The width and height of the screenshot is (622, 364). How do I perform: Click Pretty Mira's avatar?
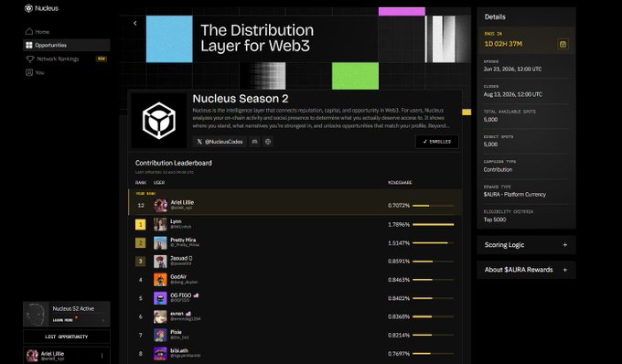[160, 242]
